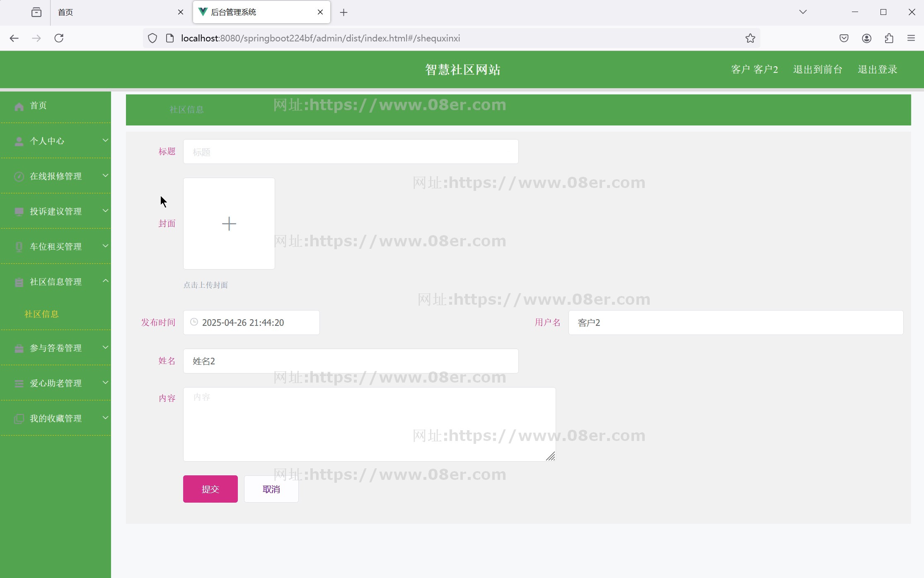Close the 首页 browser tab
Viewport: 924px width, 578px height.
tap(181, 12)
